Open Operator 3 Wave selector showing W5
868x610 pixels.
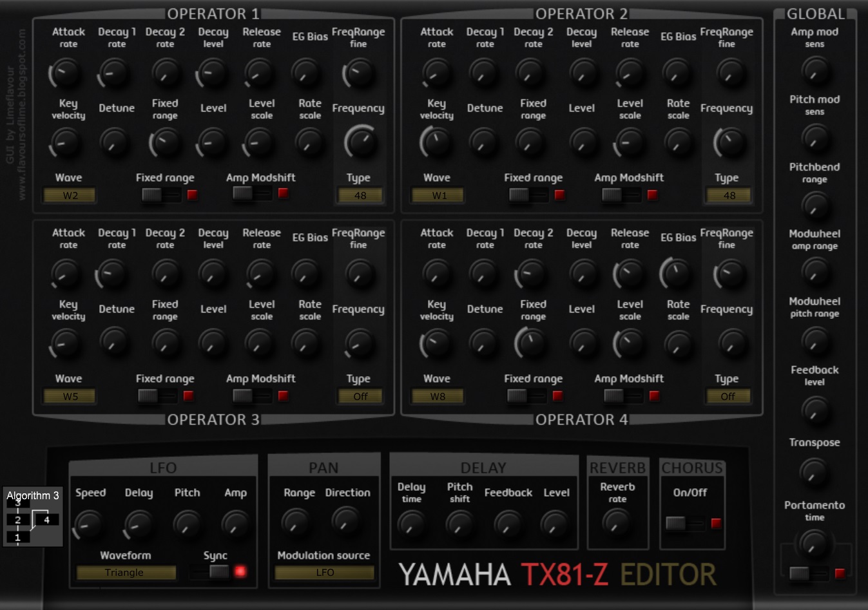(x=70, y=397)
